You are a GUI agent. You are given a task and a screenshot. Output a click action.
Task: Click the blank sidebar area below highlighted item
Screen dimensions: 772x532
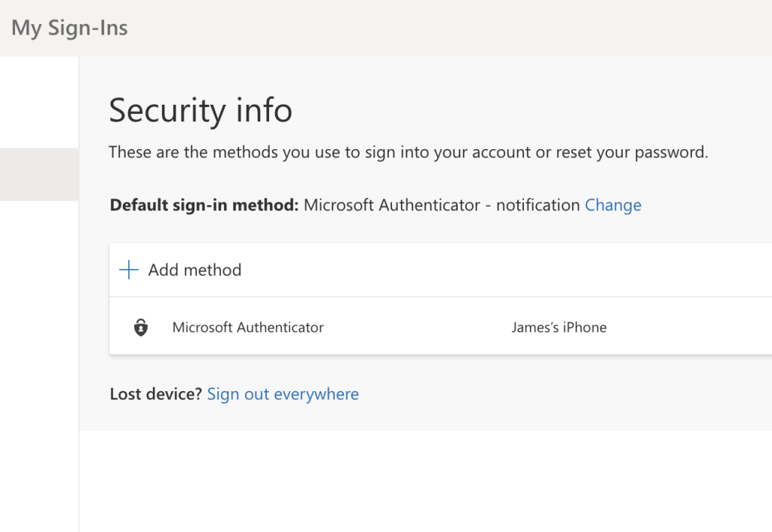point(39,339)
